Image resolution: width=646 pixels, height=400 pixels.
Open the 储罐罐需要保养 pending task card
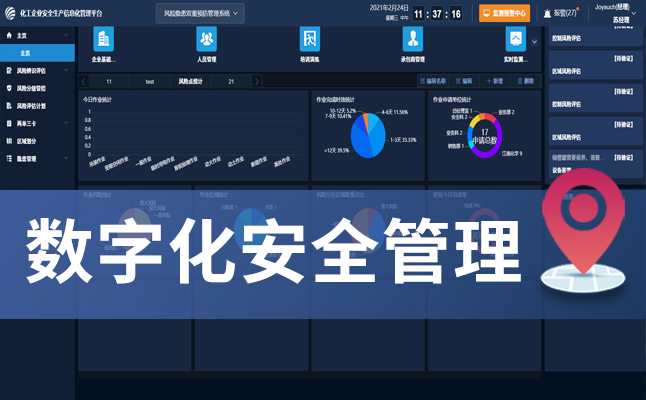[x=596, y=164]
